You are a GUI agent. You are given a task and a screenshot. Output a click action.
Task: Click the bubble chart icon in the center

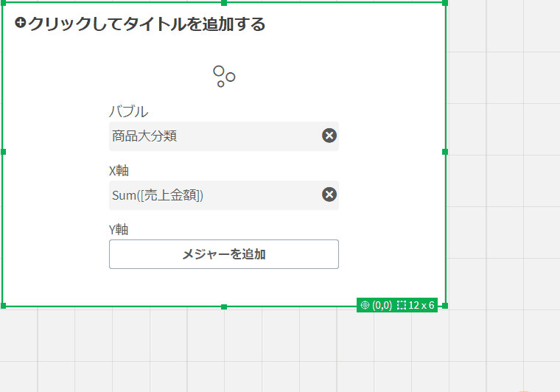[x=224, y=76]
